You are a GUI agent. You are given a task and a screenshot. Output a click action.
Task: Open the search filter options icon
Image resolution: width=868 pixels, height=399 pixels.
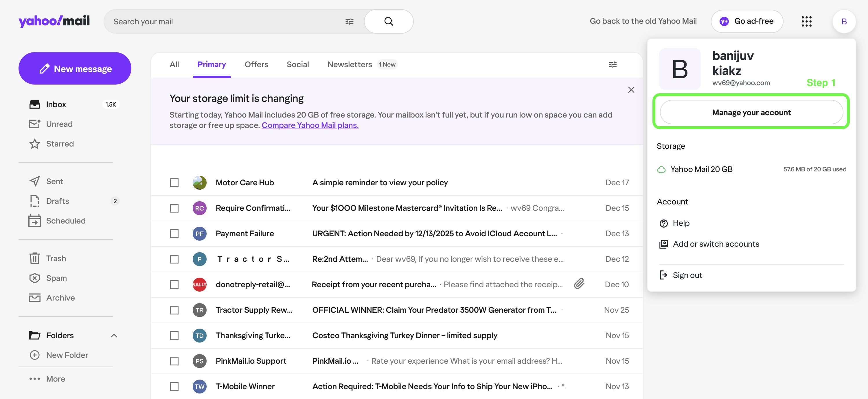pos(350,22)
